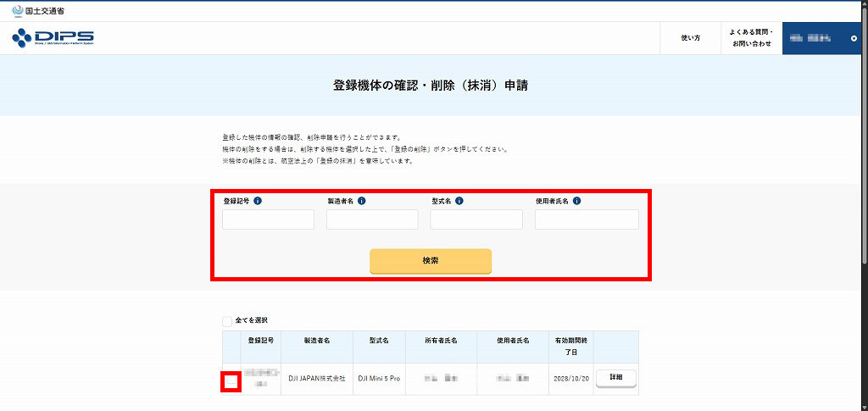The height and width of the screenshot is (411, 868).
Task: Click the 詳細 button for the drone
Action: tap(615, 377)
